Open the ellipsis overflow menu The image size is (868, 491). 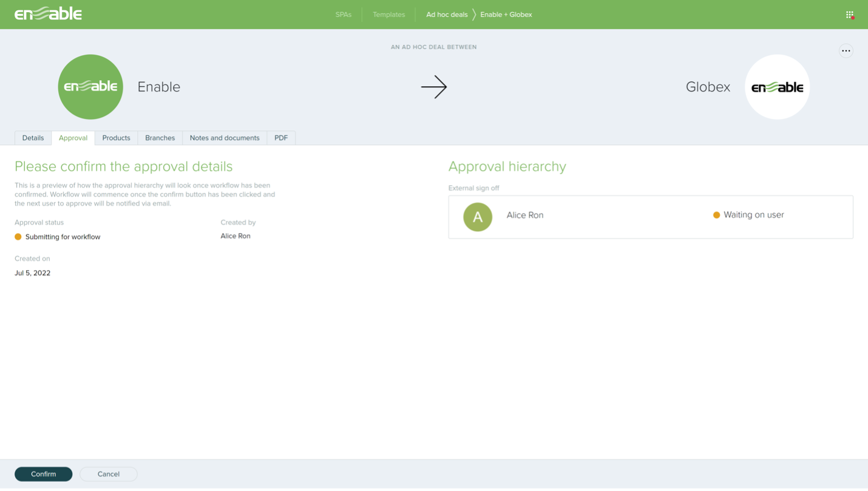(x=846, y=51)
